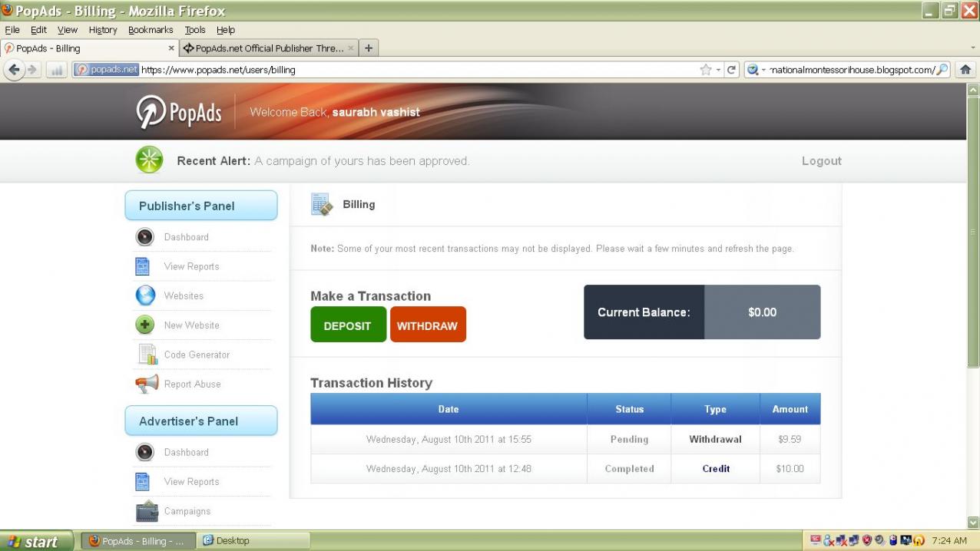Click the Status column header
The width and height of the screenshot is (980, 551).
(629, 409)
